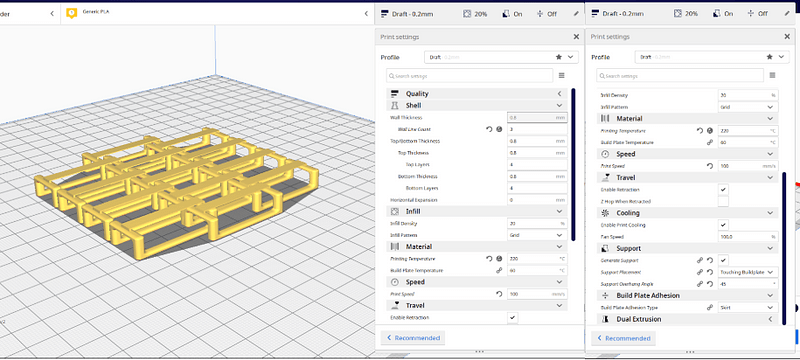The width and height of the screenshot is (800, 360).
Task: Collapse the material selector chevron after Generic PLA
Action: pyautogui.click(x=366, y=14)
